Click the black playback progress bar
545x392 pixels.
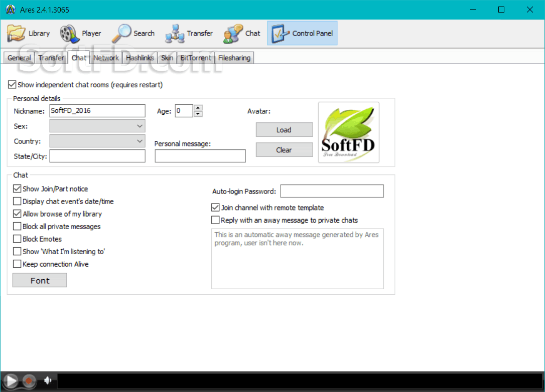coord(300,380)
